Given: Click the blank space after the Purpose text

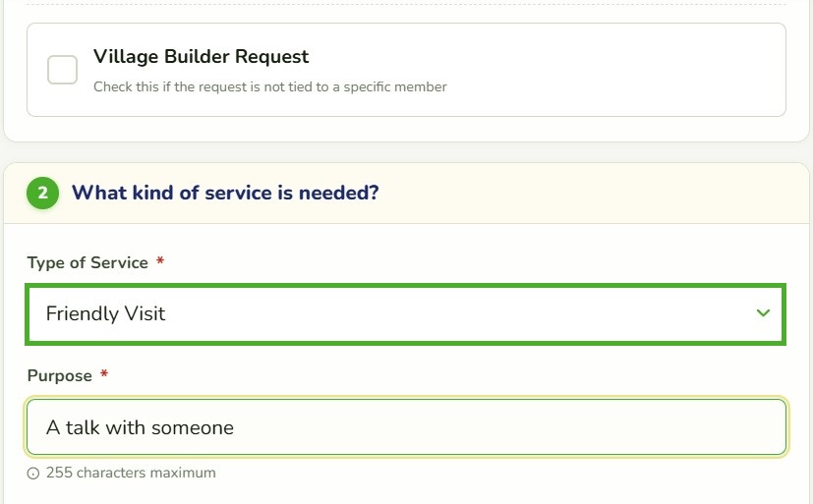Looking at the screenshot, I should tap(508, 426).
